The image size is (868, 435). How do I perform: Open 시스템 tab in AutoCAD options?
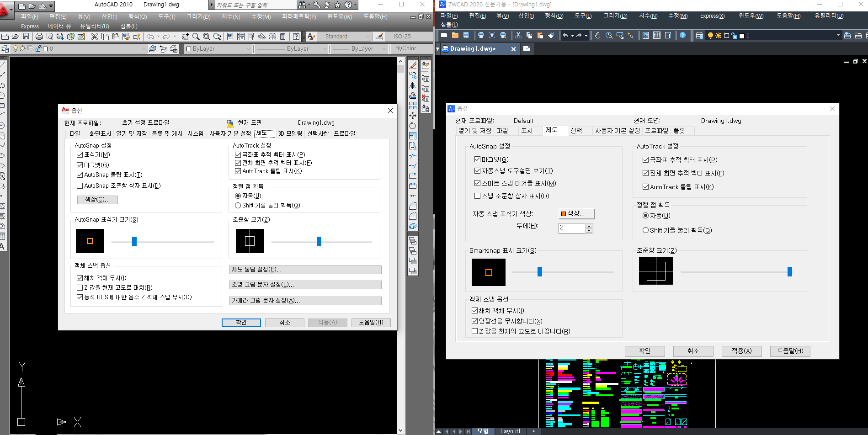pyautogui.click(x=196, y=134)
